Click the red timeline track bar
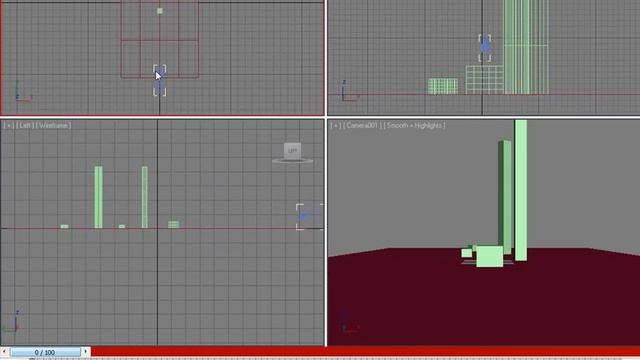The width and height of the screenshot is (640, 360). click(x=365, y=351)
